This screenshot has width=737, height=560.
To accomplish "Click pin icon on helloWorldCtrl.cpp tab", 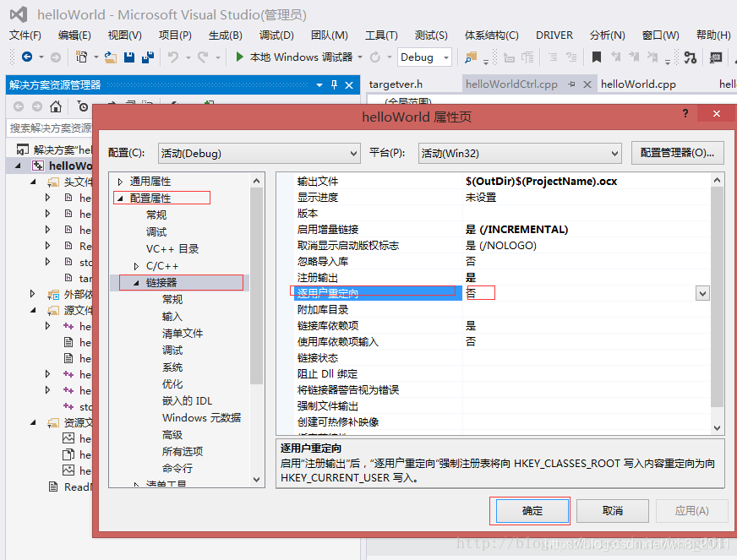I will coord(571,84).
